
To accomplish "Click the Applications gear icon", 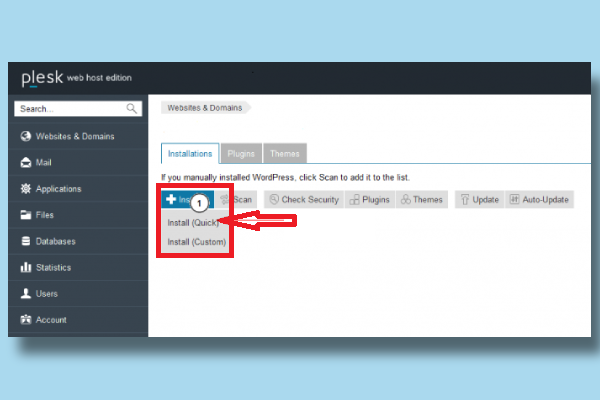I will tap(26, 189).
